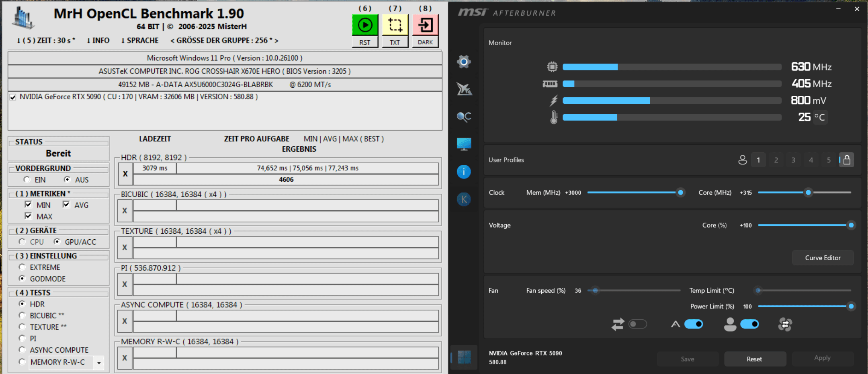Click the fan curve icon
Image resolution: width=868 pixels, height=374 pixels.
pyautogui.click(x=785, y=324)
